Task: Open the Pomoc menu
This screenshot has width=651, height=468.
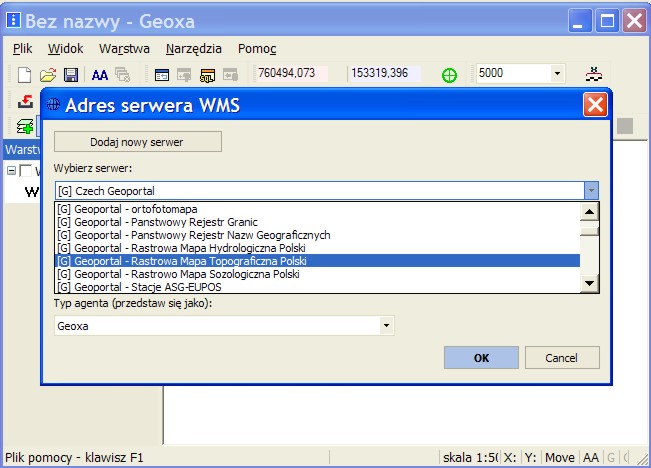Action: (x=257, y=49)
